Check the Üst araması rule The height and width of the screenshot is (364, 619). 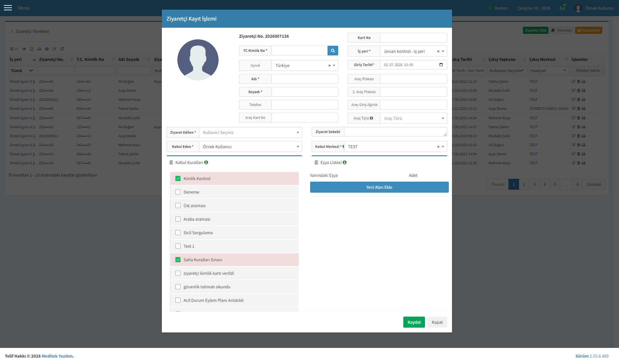[178, 206]
